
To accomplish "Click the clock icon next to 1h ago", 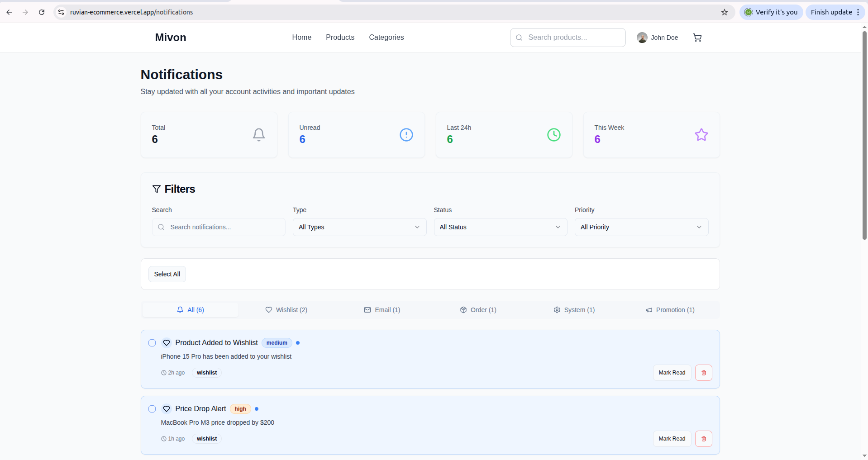I will click(164, 439).
